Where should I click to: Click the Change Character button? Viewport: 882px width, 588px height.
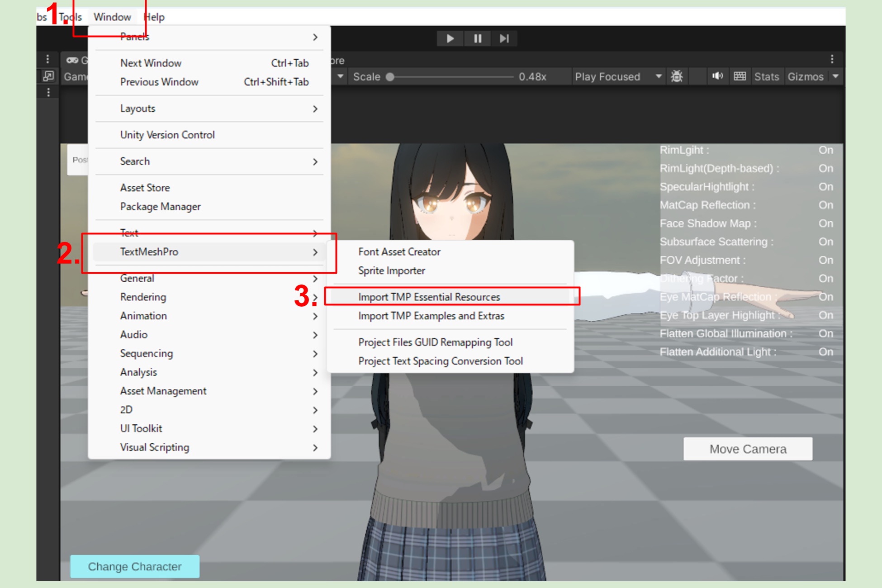[x=134, y=566]
